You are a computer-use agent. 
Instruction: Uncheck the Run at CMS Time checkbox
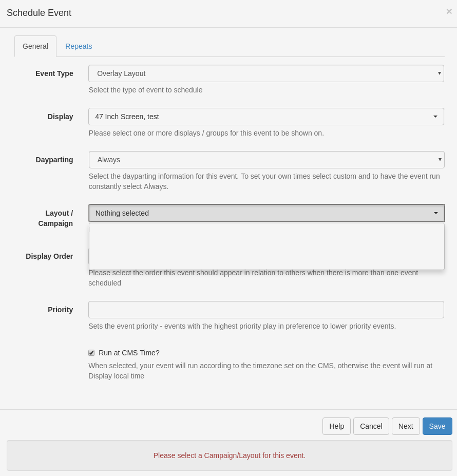91,353
